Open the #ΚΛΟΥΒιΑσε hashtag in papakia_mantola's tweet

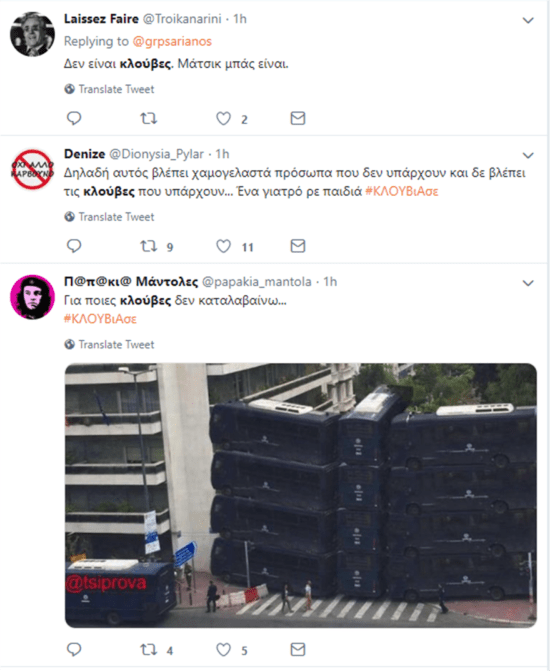point(100,319)
